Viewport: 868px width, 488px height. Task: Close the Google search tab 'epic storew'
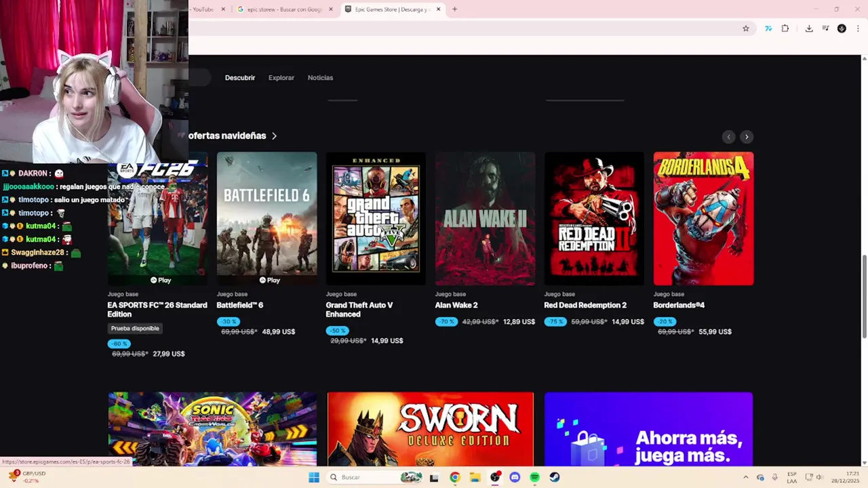coord(331,9)
